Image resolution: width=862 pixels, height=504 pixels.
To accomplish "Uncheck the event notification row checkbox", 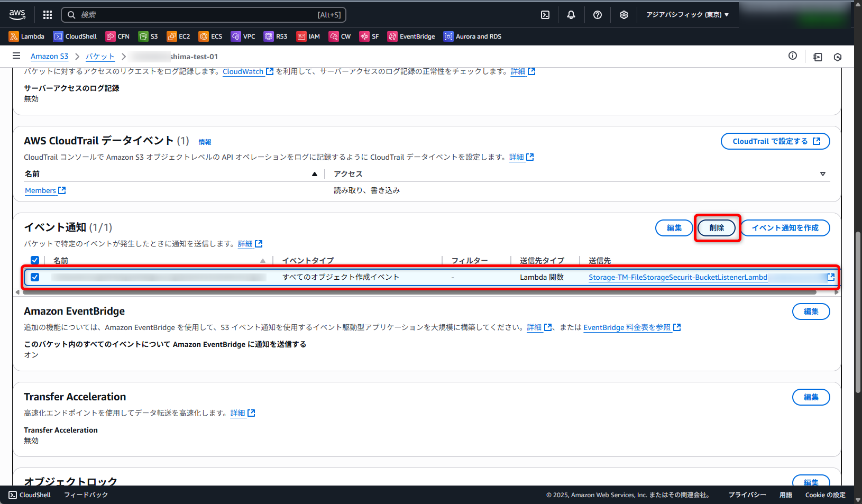I will 35,277.
